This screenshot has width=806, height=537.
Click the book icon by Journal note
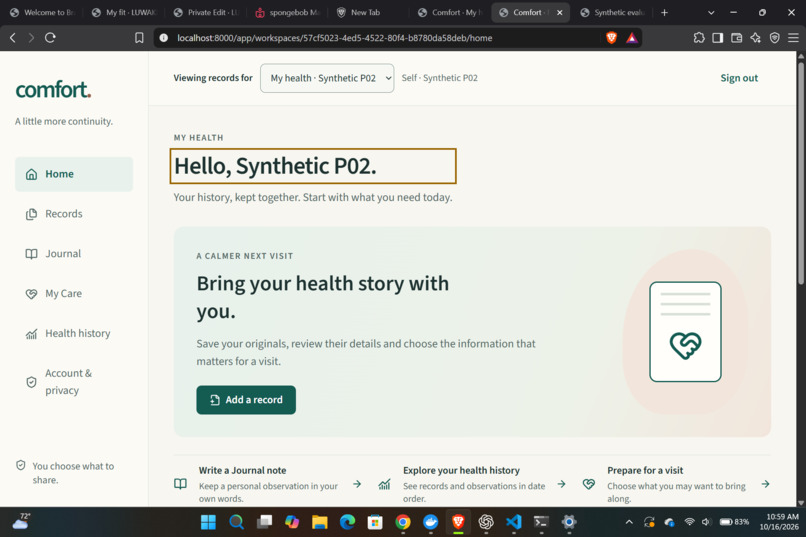click(x=180, y=484)
